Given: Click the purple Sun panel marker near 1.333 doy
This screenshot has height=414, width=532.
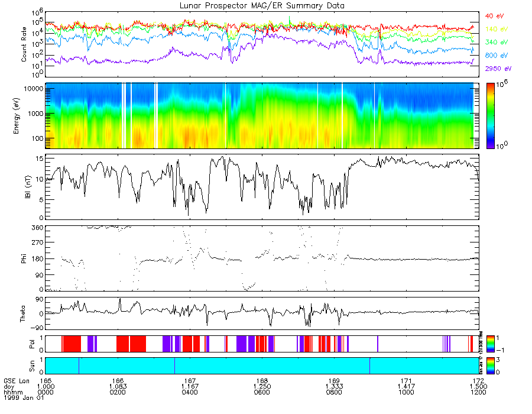Looking at the screenshot, I should click(x=370, y=366).
